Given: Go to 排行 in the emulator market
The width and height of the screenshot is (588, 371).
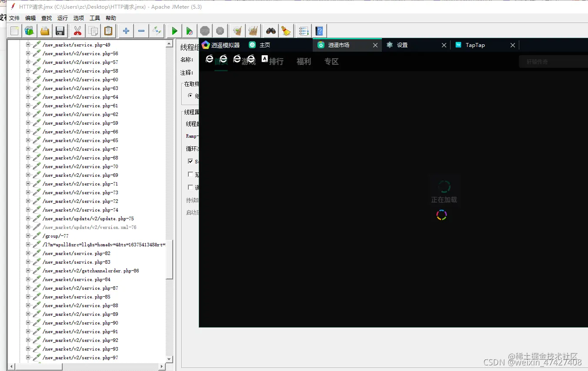Looking at the screenshot, I should point(276,62).
